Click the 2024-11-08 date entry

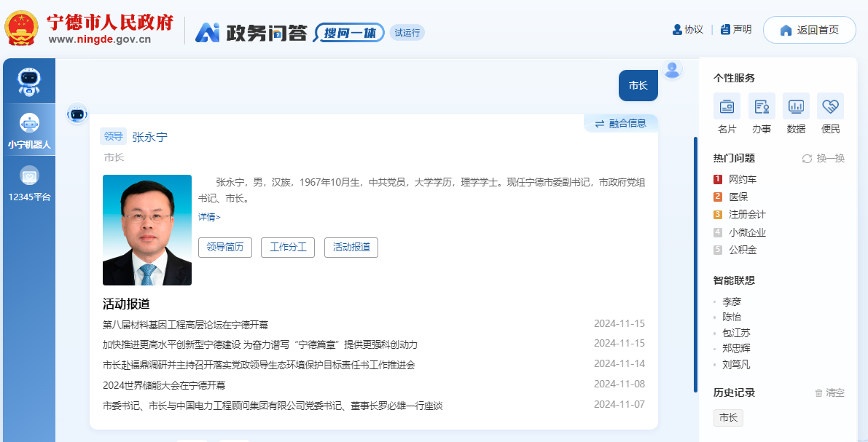click(619, 384)
